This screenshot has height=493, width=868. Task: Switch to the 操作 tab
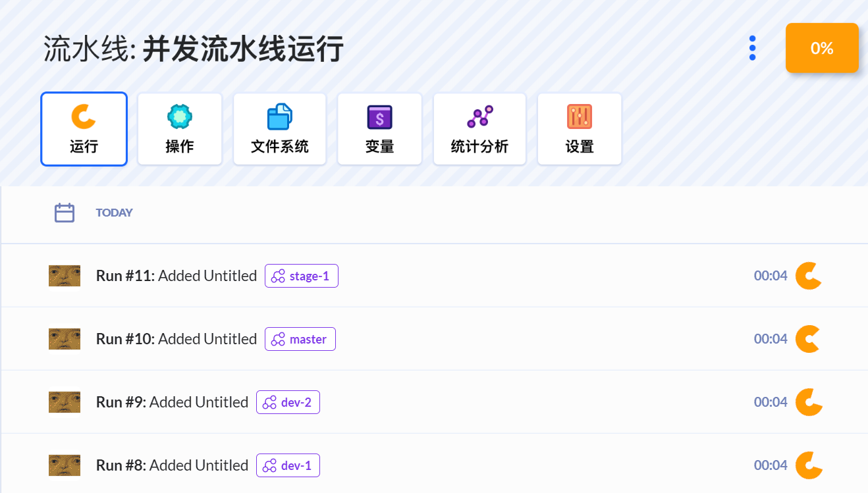click(x=180, y=129)
